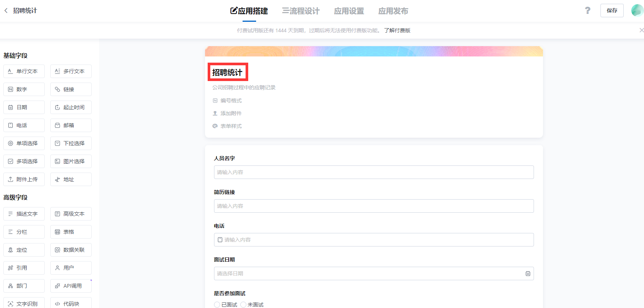This screenshot has width=644, height=308.
Task: Go back using the arrow beside 招聘统计
Action: pos(6,11)
